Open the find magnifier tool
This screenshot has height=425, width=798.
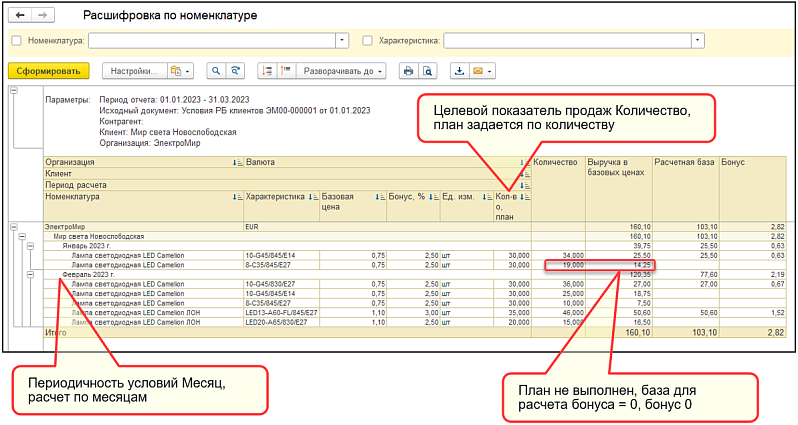click(x=216, y=71)
